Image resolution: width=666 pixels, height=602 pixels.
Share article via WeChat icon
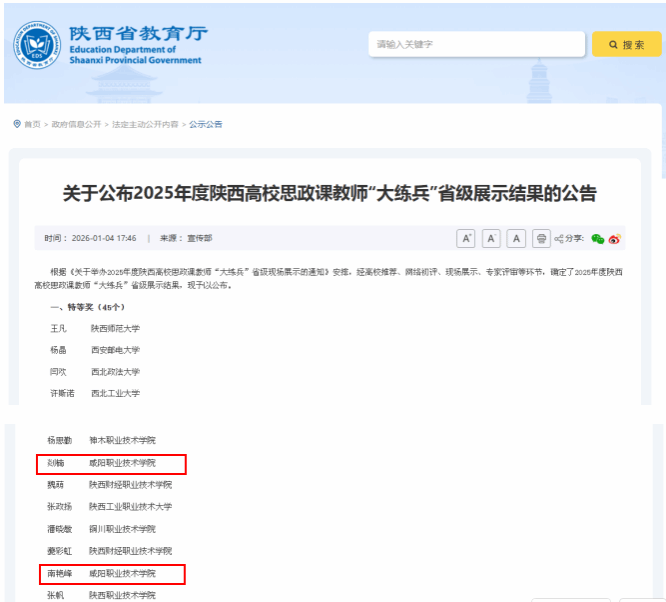(x=598, y=239)
